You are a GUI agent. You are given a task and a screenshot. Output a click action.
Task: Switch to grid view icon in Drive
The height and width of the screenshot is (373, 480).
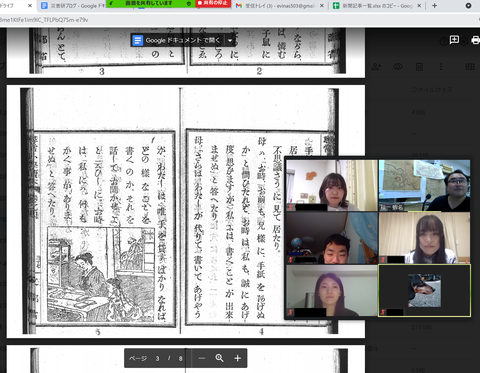[x=470, y=67]
